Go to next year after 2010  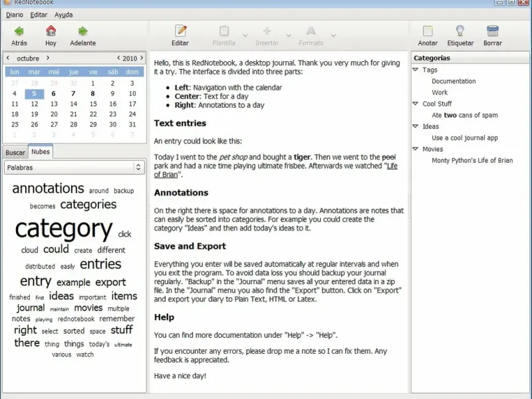tap(142, 58)
